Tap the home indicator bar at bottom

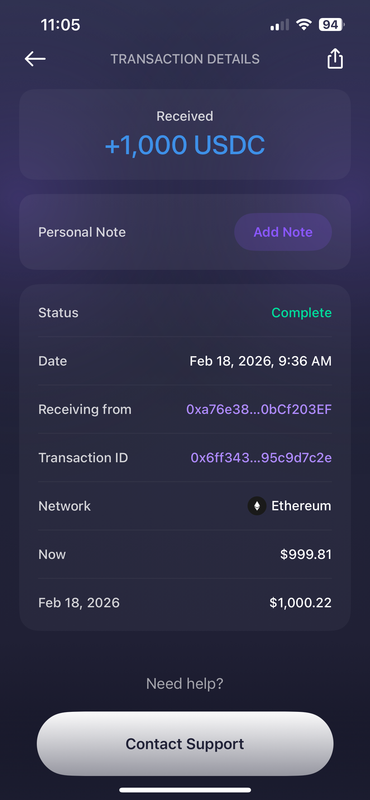pos(185,790)
